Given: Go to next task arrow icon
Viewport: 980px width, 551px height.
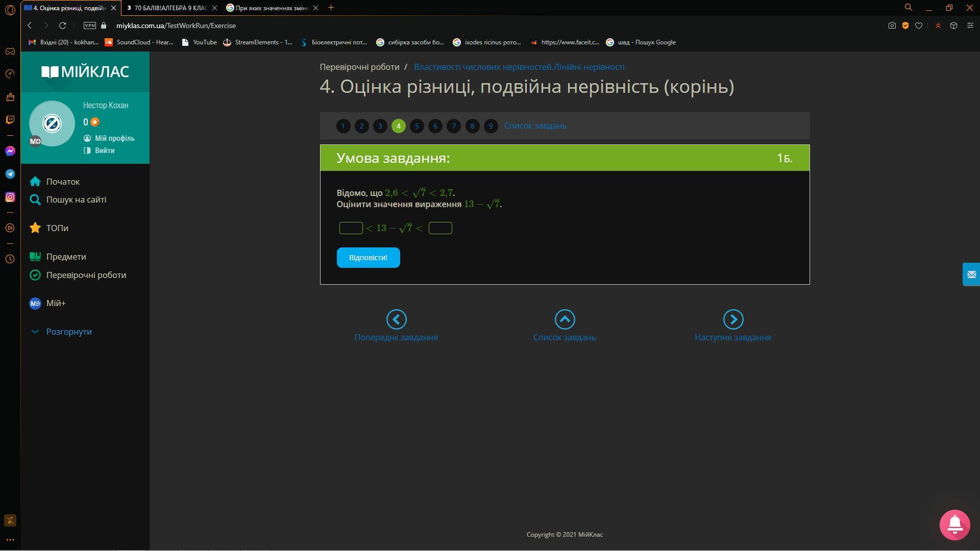Looking at the screenshot, I should [x=733, y=319].
